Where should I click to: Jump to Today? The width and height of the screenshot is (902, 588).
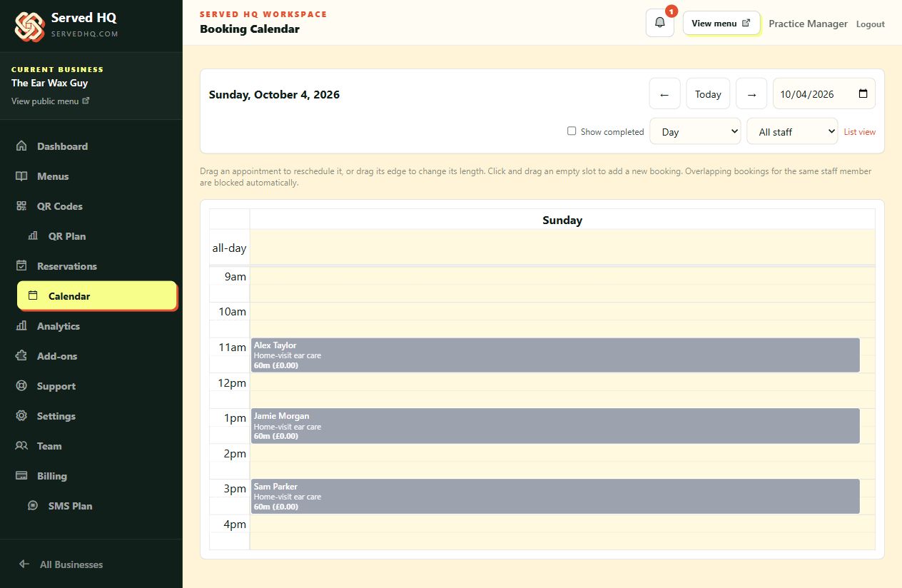(x=708, y=93)
